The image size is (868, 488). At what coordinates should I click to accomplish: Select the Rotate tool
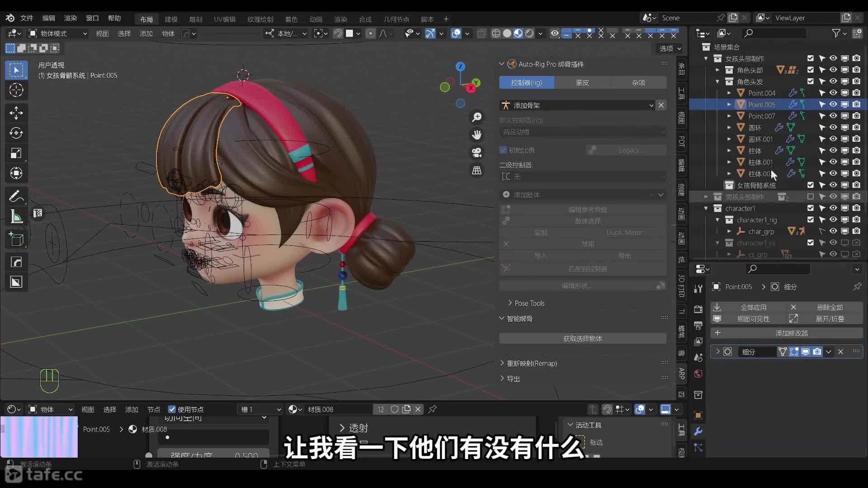coord(16,133)
